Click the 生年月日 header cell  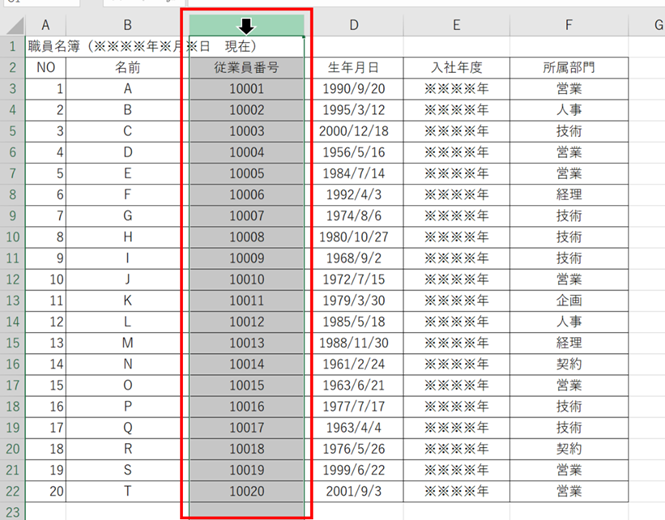354,67
